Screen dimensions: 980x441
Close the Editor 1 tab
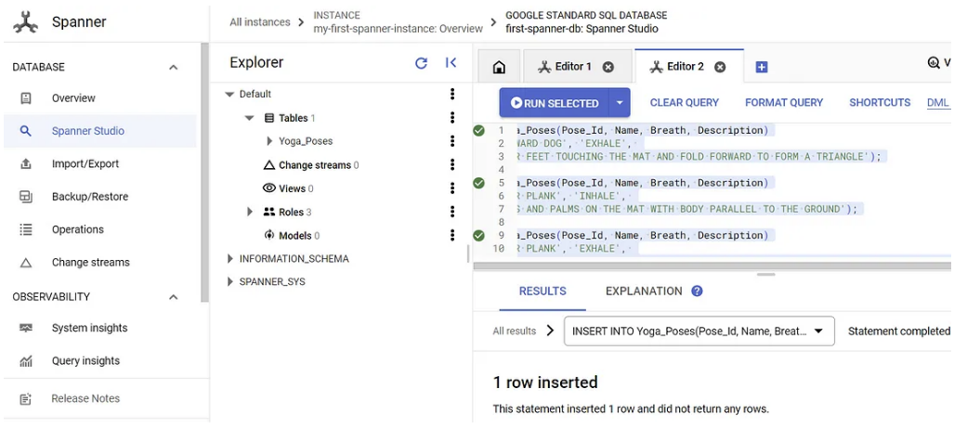pos(608,67)
